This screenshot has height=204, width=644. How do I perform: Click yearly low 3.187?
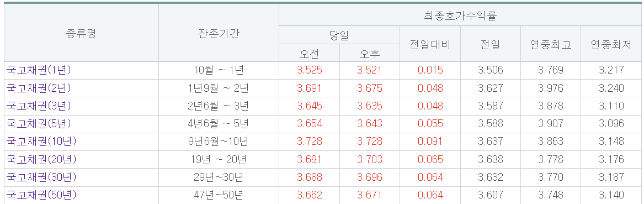click(x=611, y=177)
